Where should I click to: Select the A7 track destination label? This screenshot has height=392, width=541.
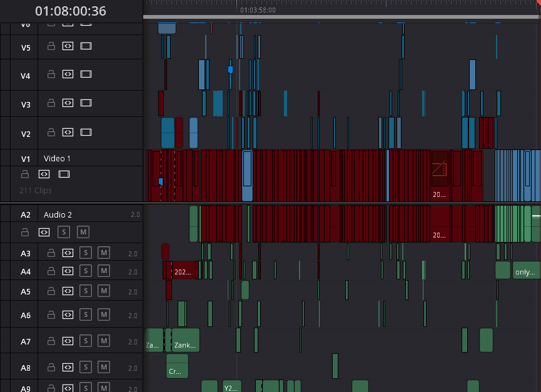pyautogui.click(x=25, y=341)
